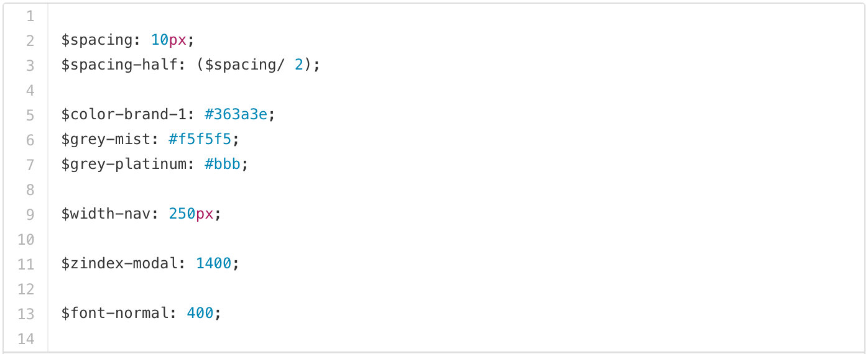Click the #363a3e hex color value

[239, 115]
